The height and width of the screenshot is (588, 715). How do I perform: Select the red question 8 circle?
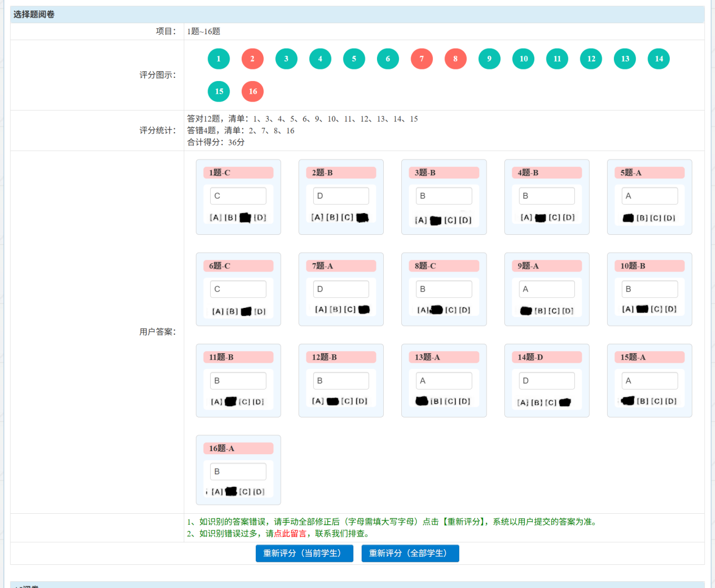tap(455, 59)
